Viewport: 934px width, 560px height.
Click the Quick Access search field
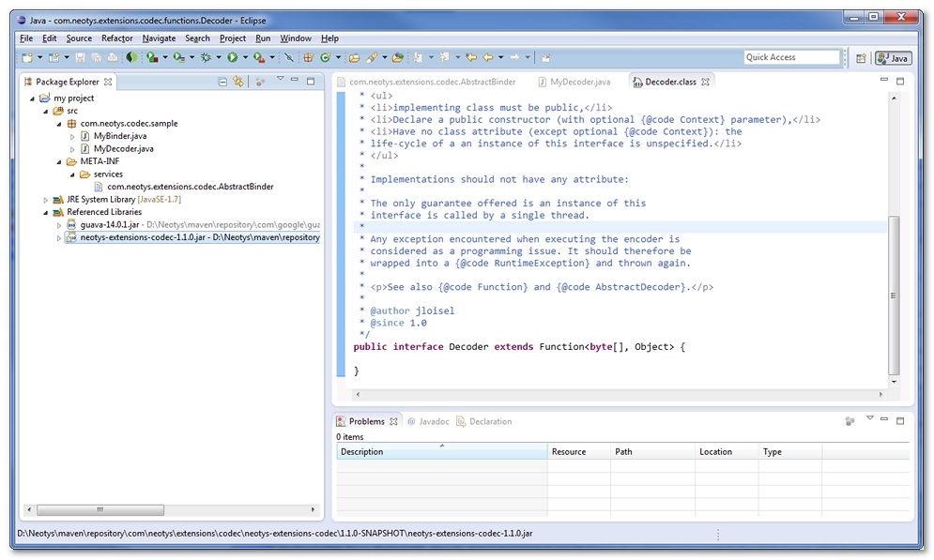791,58
